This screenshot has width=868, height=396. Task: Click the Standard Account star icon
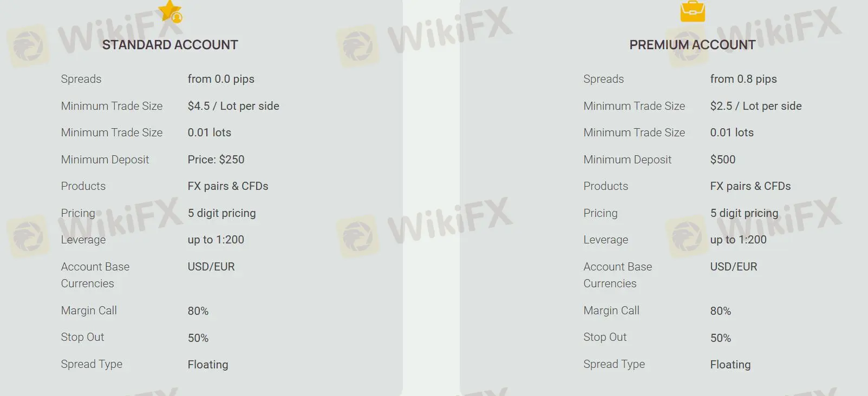point(171,11)
